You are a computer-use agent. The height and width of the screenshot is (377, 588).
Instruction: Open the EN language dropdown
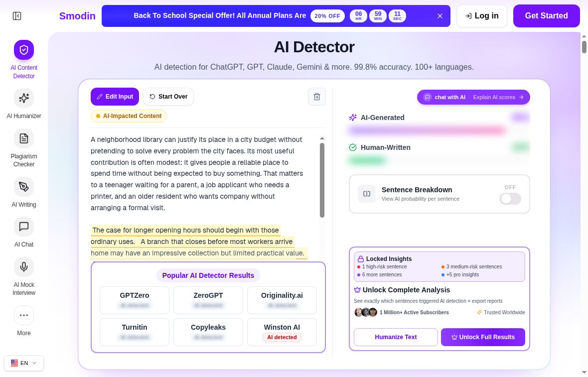click(23, 363)
